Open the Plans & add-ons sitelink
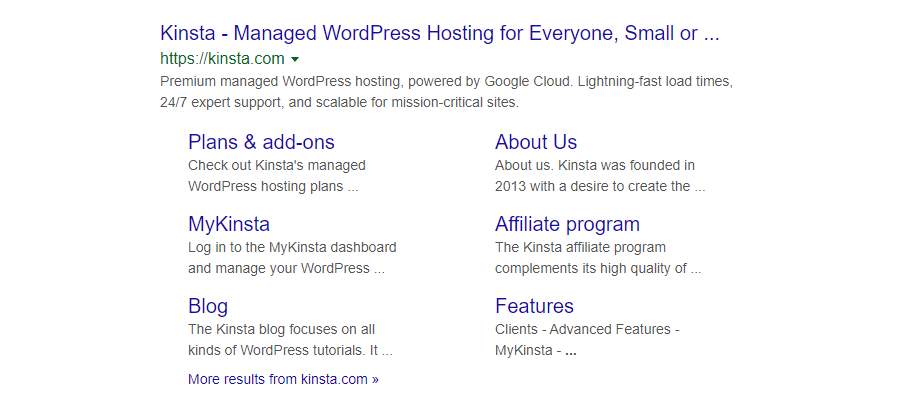Screen dimensions: 900x404 tap(261, 142)
